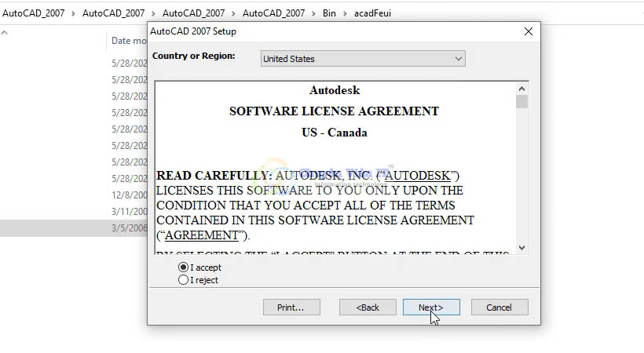Image resolution: width=644 pixels, height=353 pixels.
Task: Close the AutoCAD 2007 Setup dialog
Action: click(x=529, y=31)
